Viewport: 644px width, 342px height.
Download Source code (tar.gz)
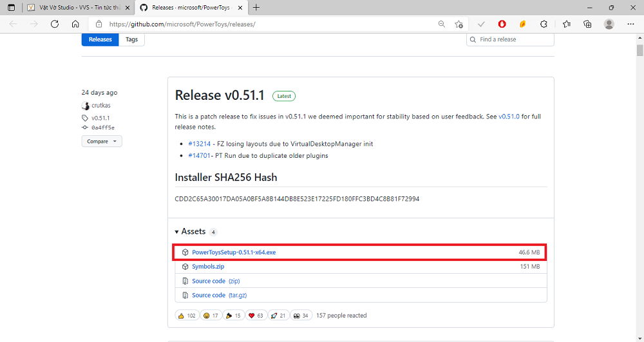220,295
